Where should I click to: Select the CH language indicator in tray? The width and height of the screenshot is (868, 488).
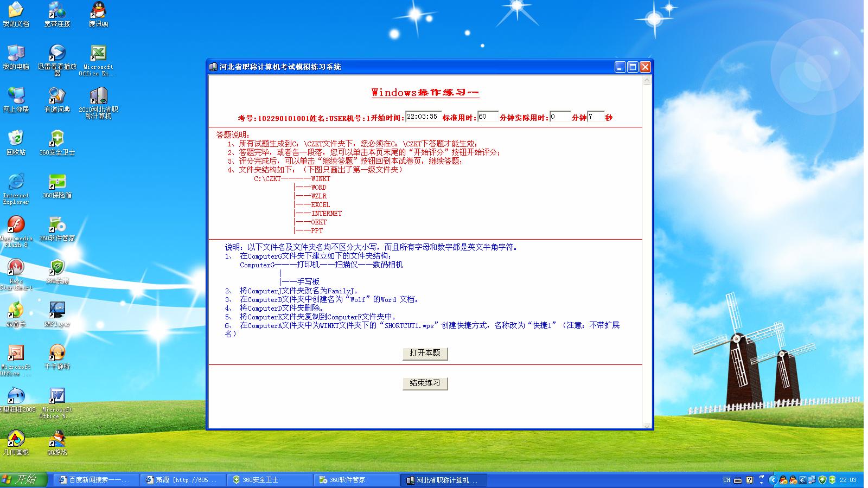(726, 479)
